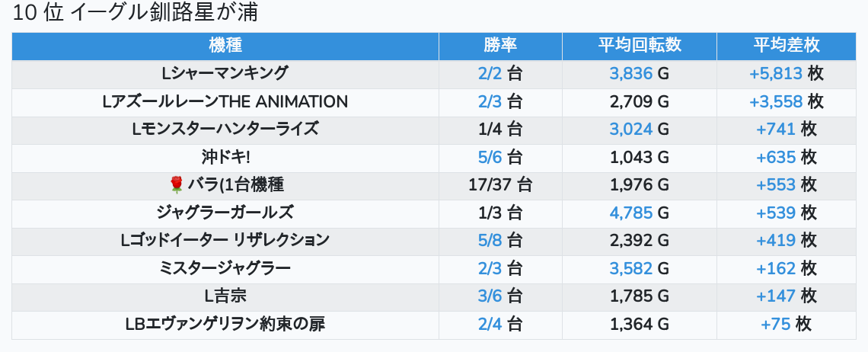Open Lゴッドイーター リザレクション entry
The width and height of the screenshot is (868, 352).
[x=225, y=240]
